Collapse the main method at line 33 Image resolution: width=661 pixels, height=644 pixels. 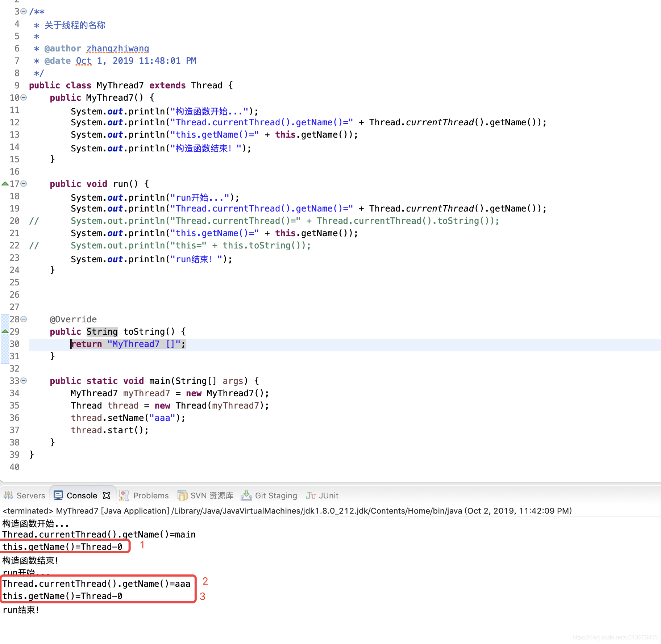23,381
